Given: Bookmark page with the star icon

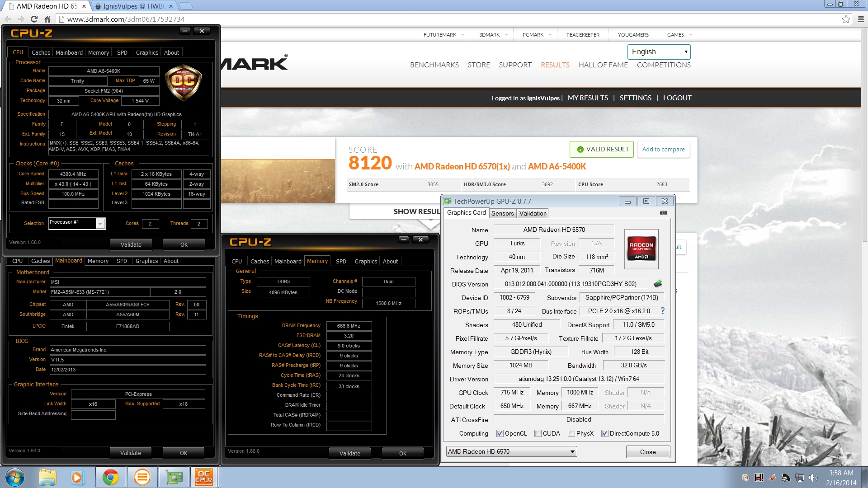Looking at the screenshot, I should (x=846, y=19).
